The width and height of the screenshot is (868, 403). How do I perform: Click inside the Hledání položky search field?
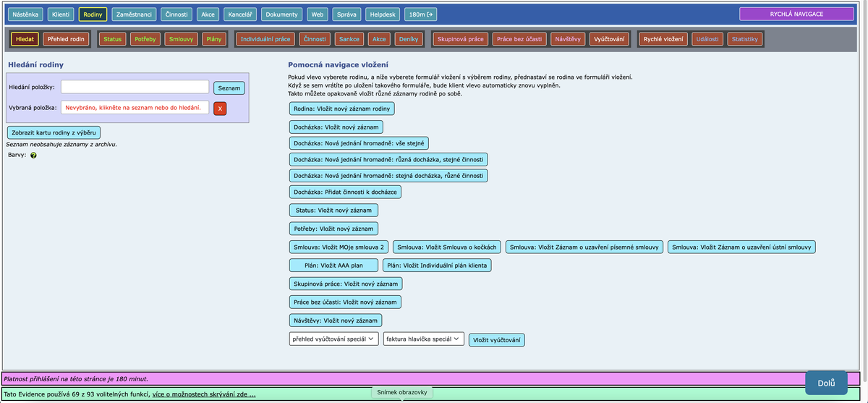coord(135,87)
